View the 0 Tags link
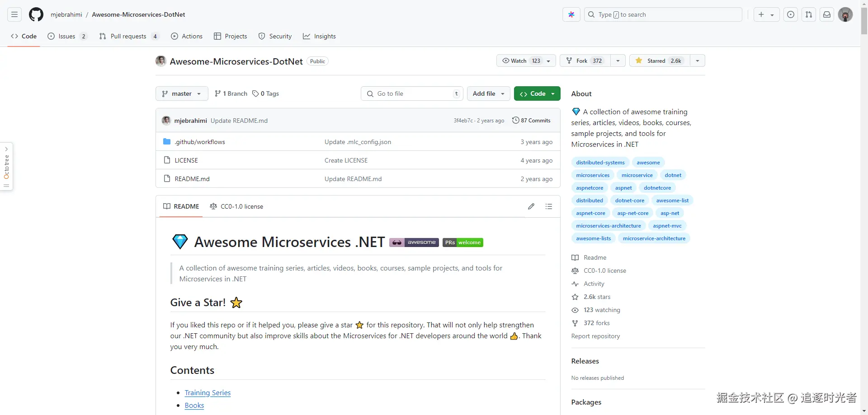 point(266,93)
